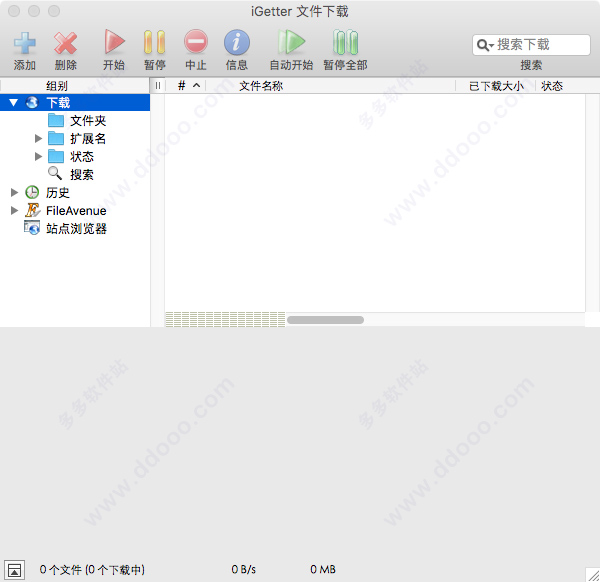600x582 pixels.
Task: Click the 0 B/s speed readout
Action: pyautogui.click(x=243, y=569)
